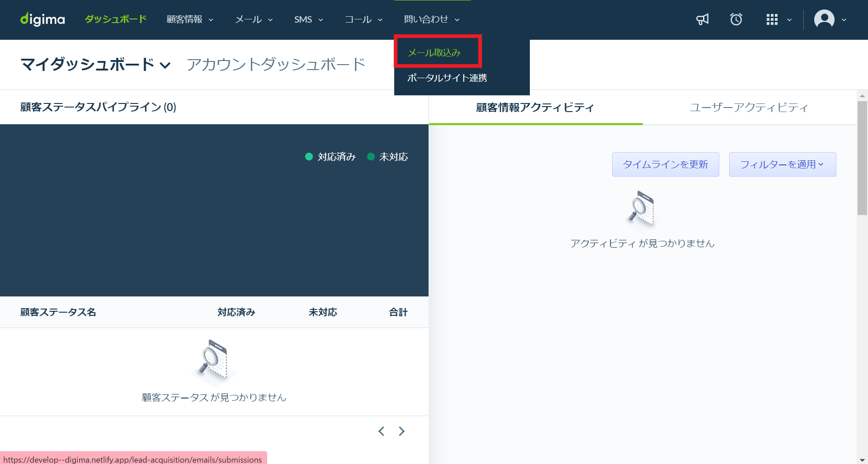868x464 pixels.
Task: Open the megaphone announcements icon
Action: coord(702,19)
